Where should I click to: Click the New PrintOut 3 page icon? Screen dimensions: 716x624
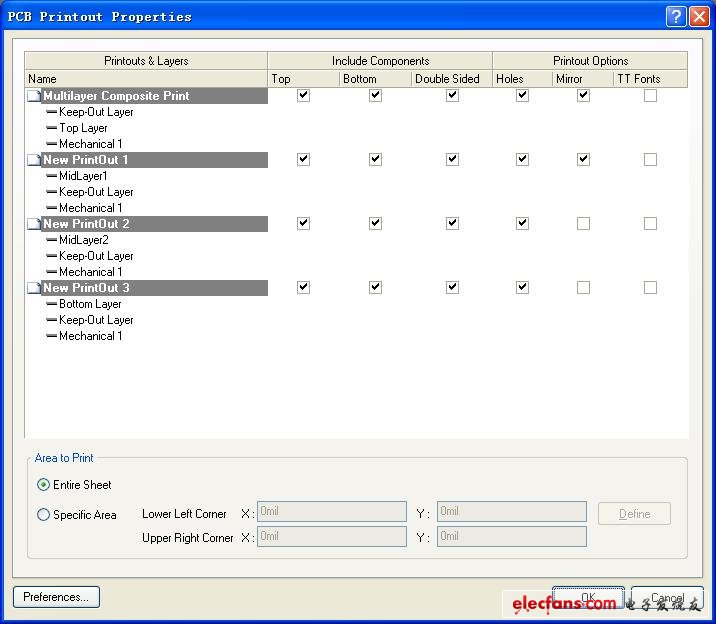pos(33,288)
